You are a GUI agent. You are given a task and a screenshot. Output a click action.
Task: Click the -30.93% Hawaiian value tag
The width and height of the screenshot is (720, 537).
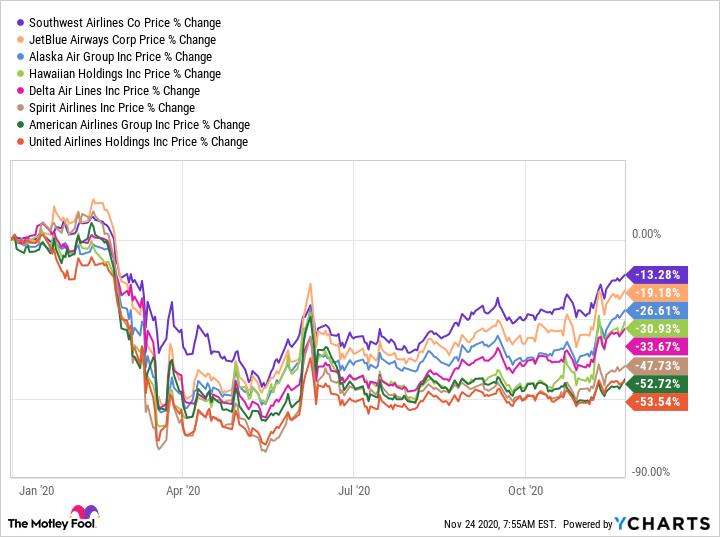point(660,328)
